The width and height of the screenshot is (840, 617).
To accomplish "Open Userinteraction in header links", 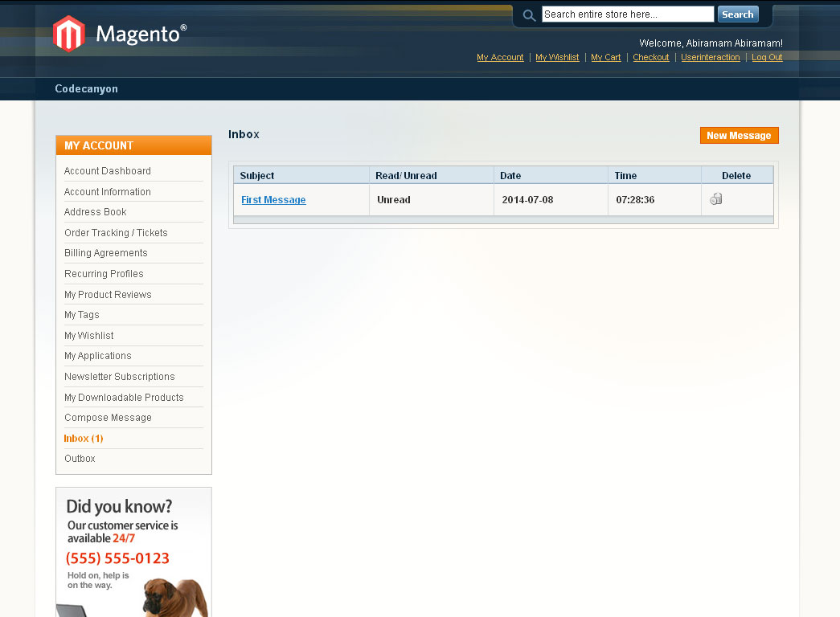I will (x=710, y=58).
